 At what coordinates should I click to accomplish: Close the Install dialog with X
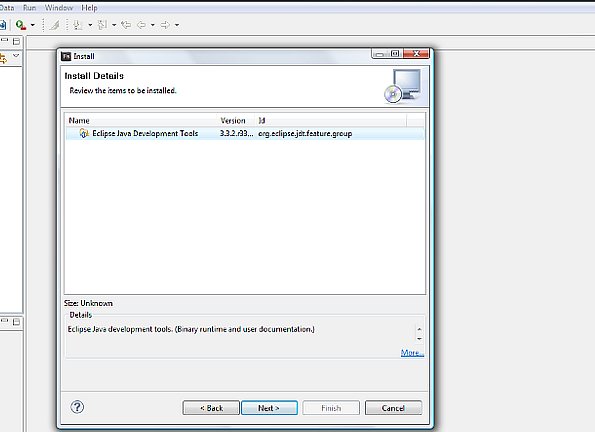(416, 54)
